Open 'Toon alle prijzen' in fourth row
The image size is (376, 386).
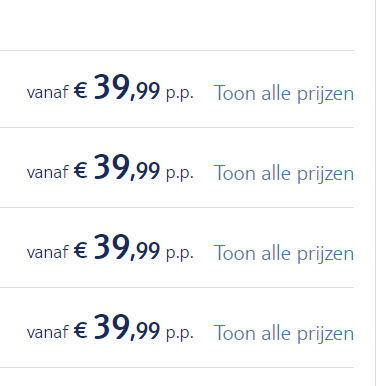tap(284, 334)
